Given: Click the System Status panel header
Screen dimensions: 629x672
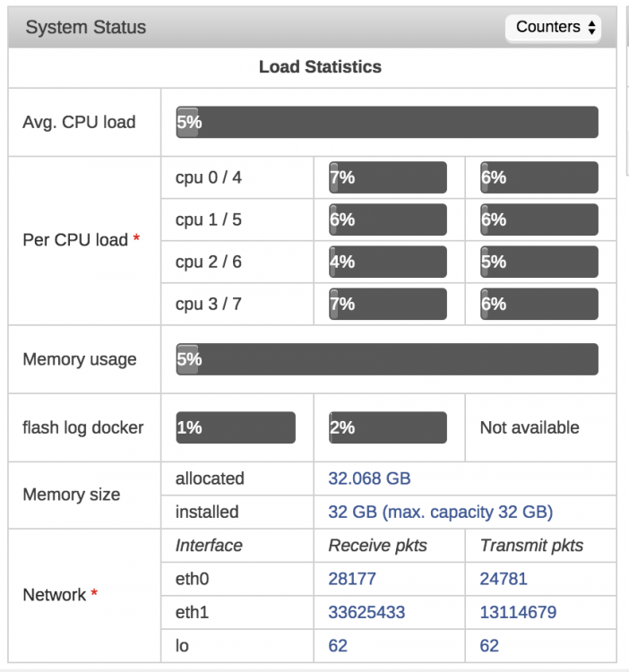Looking at the screenshot, I should click(x=312, y=27).
